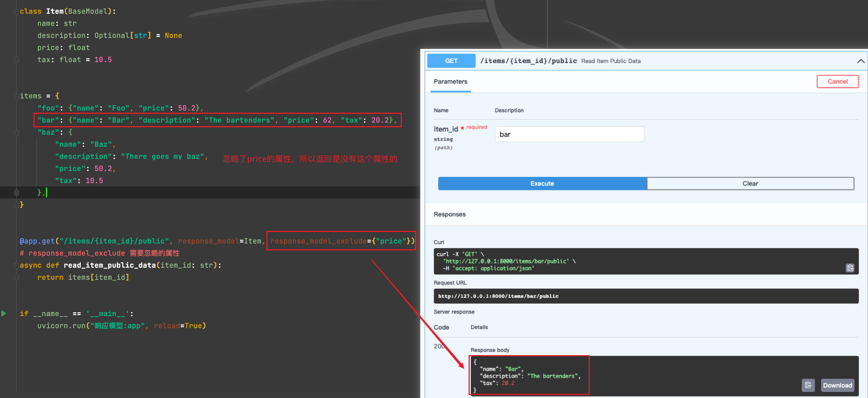Click the @app.get decorator

(x=37, y=241)
